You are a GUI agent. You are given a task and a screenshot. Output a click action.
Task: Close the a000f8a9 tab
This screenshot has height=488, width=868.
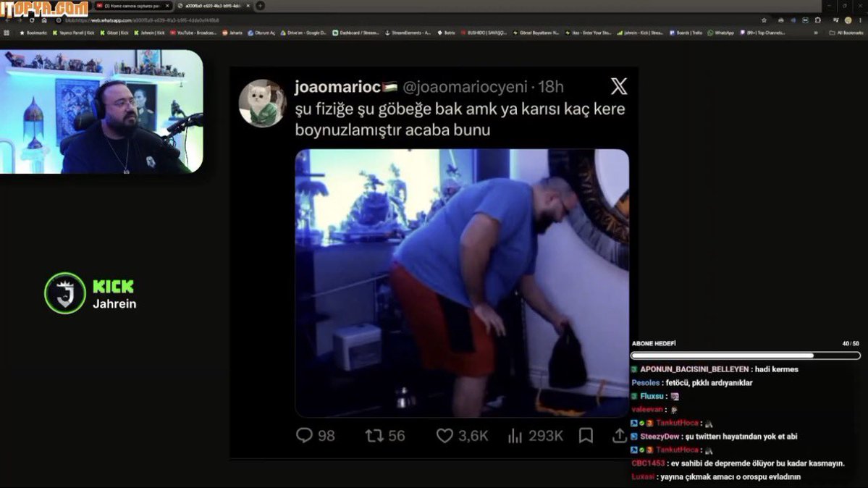tap(248, 6)
